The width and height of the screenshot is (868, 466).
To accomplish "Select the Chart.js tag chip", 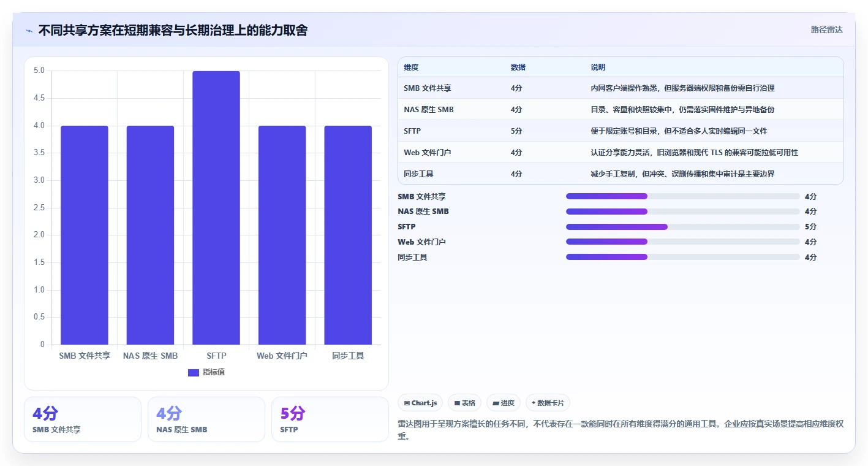I will pyautogui.click(x=420, y=403).
